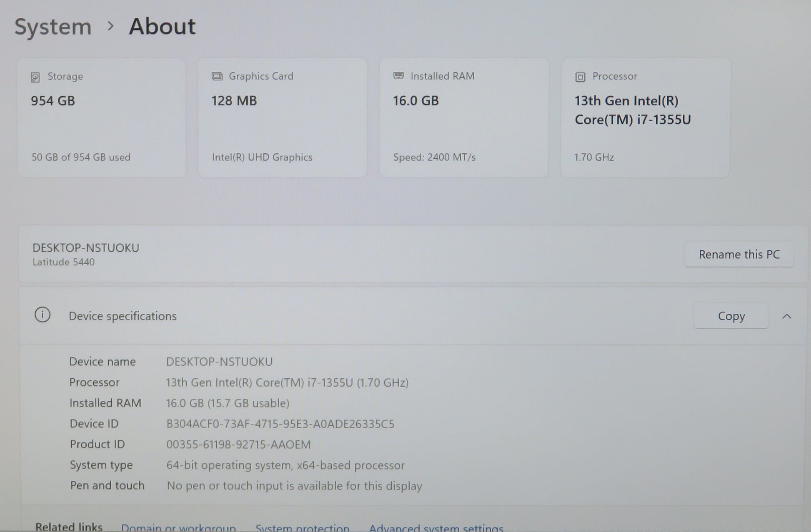Open the Graphics Card 128 MB card

tap(283, 118)
